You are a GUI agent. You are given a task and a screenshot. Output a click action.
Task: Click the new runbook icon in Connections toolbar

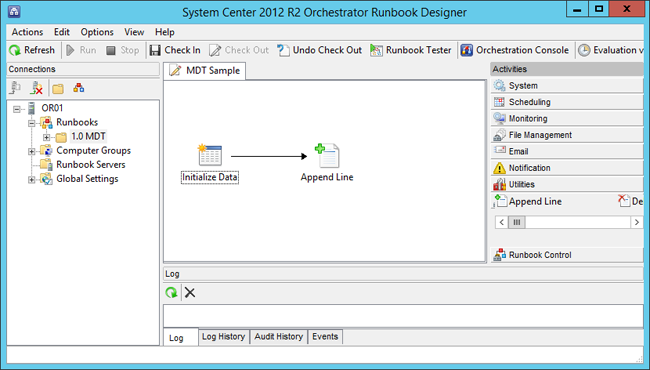[79, 88]
